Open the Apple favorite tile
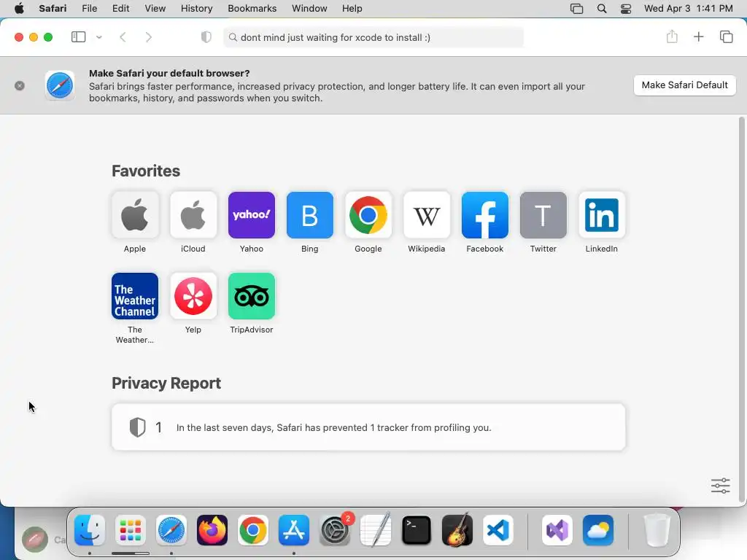Viewport: 747px width, 560px height. pyautogui.click(x=135, y=215)
